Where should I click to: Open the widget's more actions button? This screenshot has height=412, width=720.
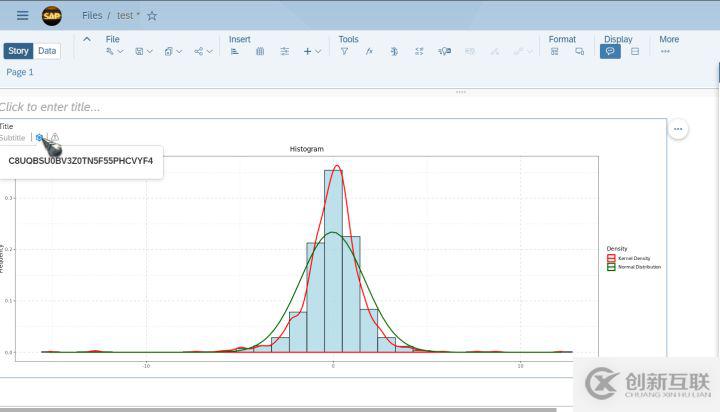(x=678, y=129)
